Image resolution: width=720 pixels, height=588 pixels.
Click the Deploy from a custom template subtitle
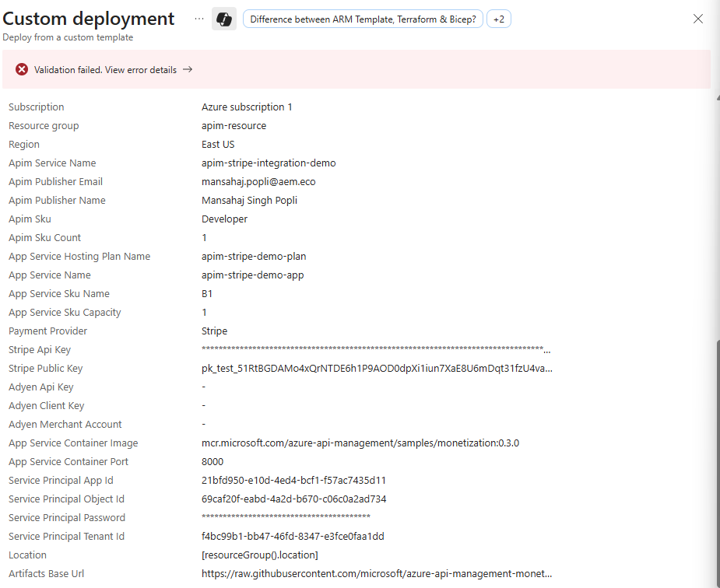click(x=68, y=37)
